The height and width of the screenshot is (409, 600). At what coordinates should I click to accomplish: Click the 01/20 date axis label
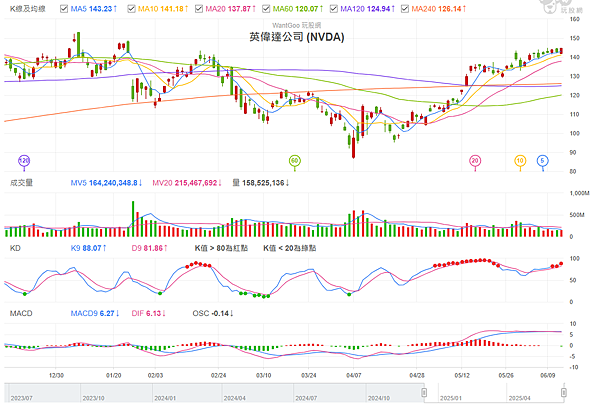pyautogui.click(x=114, y=376)
